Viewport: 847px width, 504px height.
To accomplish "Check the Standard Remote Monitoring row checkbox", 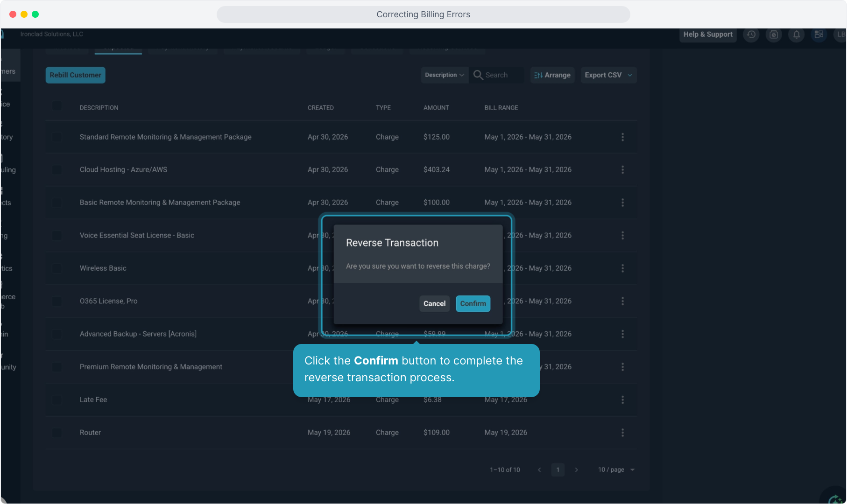I will click(57, 137).
